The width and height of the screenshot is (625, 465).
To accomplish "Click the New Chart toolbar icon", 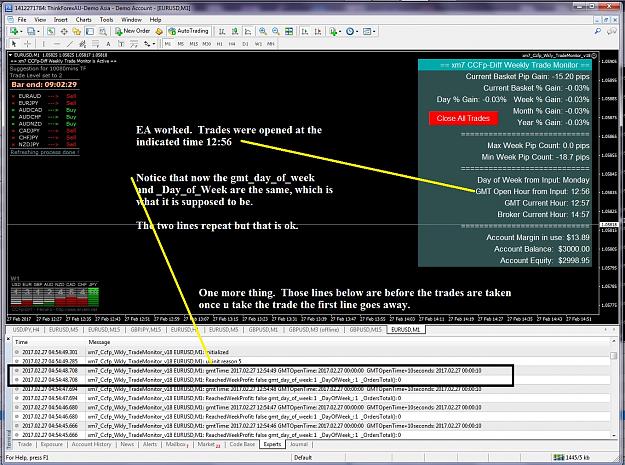I will [x=14, y=31].
